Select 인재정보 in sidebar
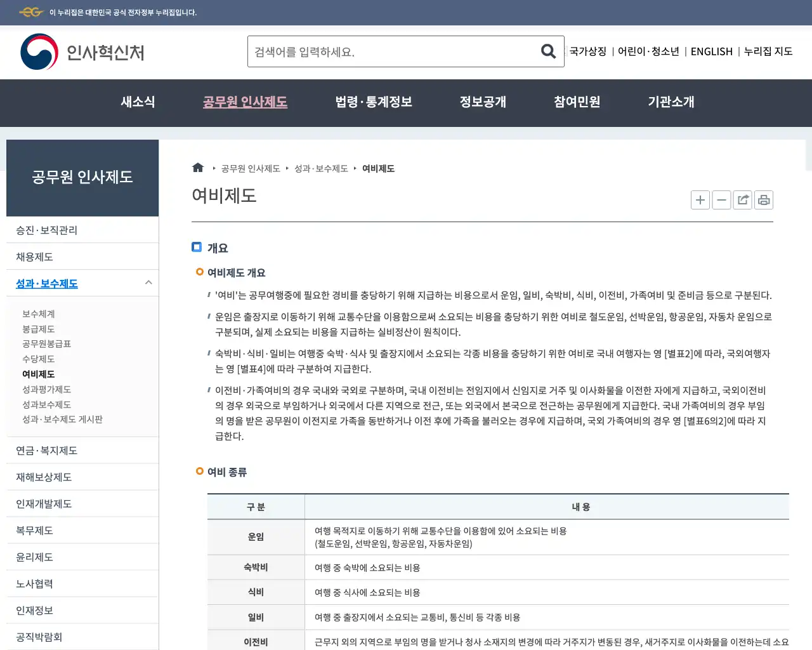 coord(82,610)
